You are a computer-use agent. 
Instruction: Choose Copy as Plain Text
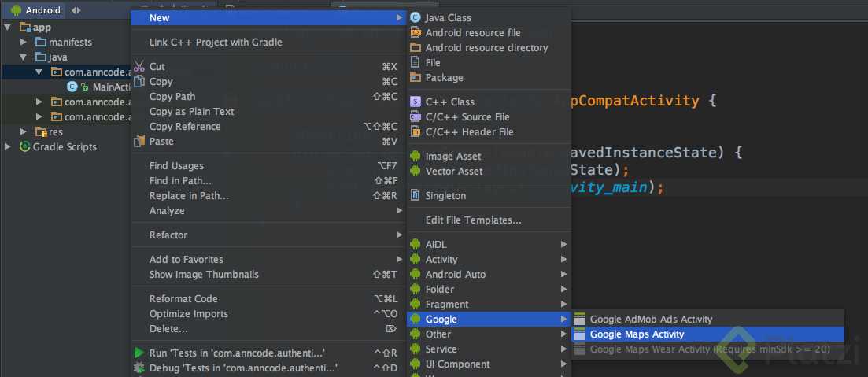(268, 111)
